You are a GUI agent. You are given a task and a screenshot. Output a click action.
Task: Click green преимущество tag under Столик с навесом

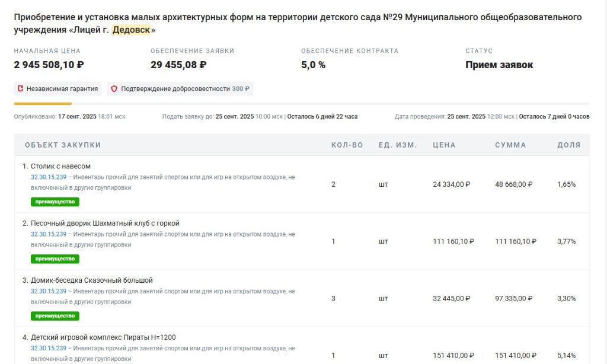[x=55, y=202]
